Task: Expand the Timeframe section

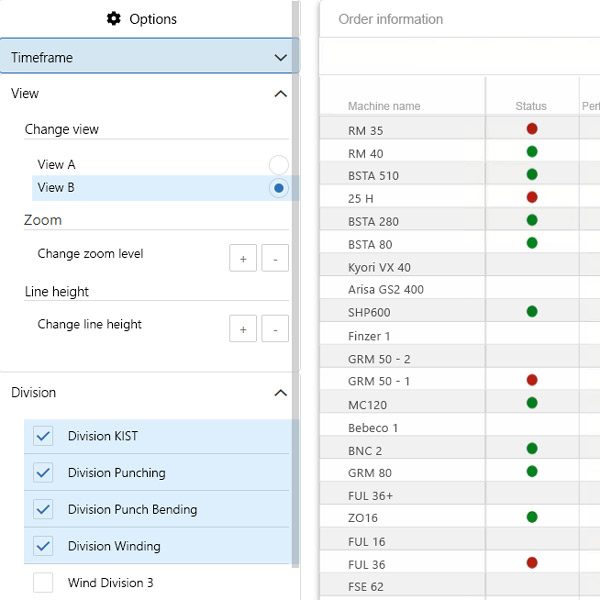Action: (149, 57)
